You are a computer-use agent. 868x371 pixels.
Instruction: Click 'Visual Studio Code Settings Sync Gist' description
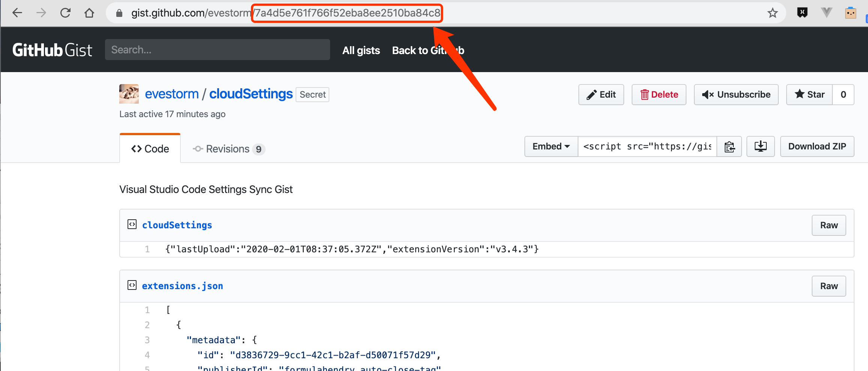pyautogui.click(x=206, y=189)
